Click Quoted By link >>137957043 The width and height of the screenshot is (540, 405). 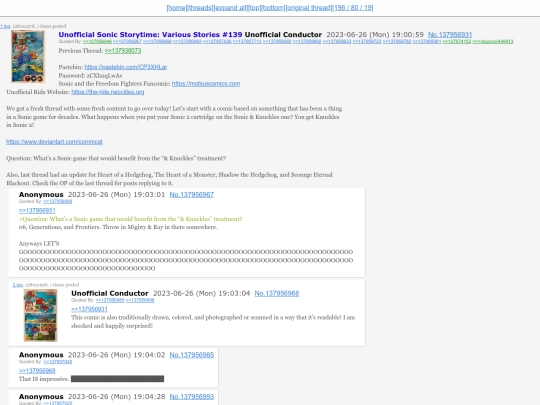58,362
